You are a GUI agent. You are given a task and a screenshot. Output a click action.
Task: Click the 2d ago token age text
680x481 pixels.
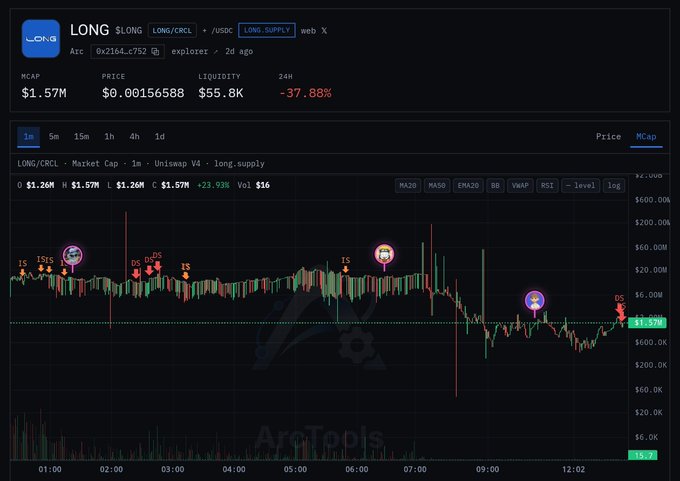[239, 52]
